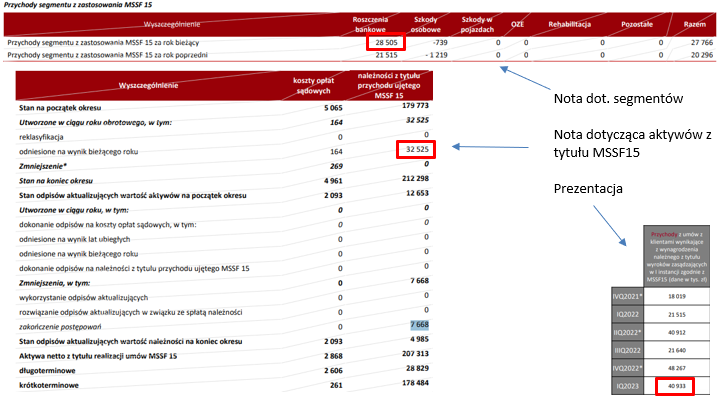Select the value 12 653
The image size is (720, 400).
(x=417, y=193)
